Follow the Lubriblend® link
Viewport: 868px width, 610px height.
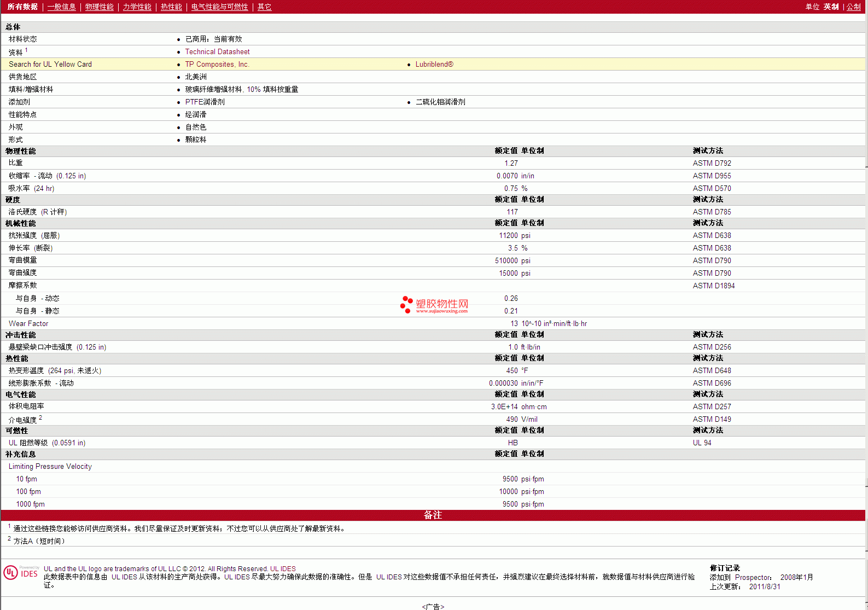(434, 65)
